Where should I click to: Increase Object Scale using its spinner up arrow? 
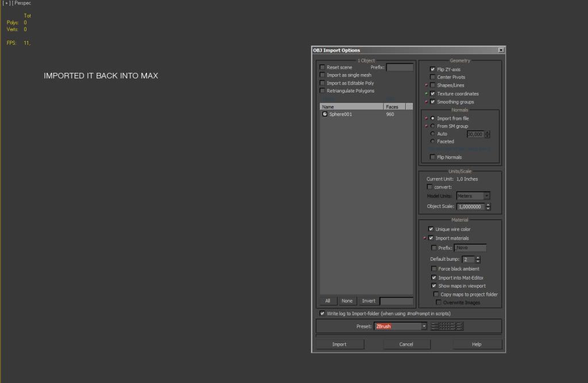click(x=488, y=204)
